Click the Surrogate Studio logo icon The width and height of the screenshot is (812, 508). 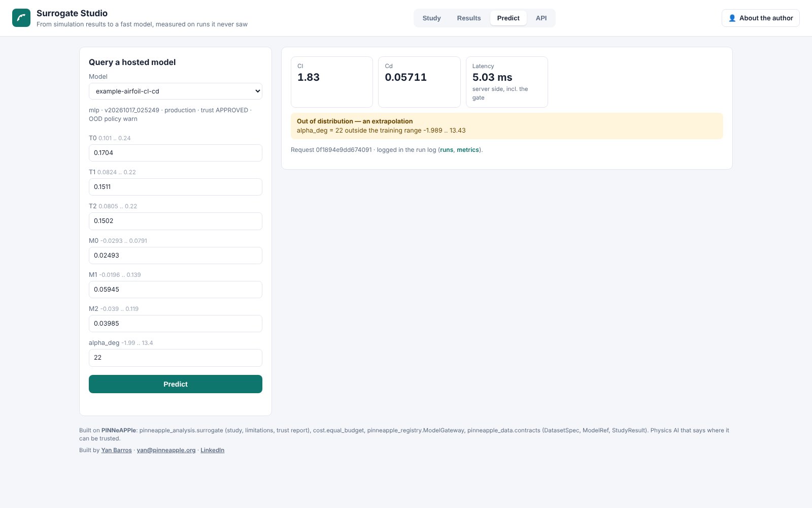pyautogui.click(x=21, y=18)
